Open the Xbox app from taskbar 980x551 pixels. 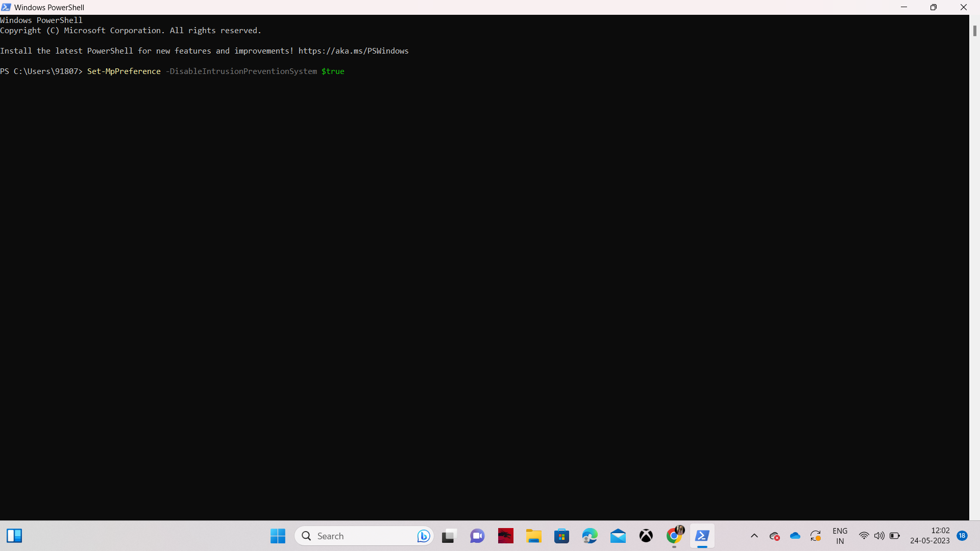(x=646, y=536)
